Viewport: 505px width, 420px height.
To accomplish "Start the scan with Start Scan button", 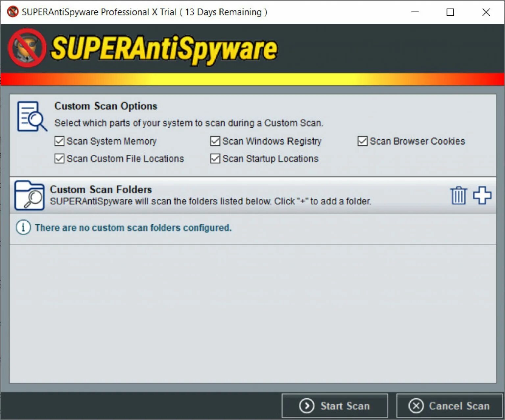I will tap(335, 406).
